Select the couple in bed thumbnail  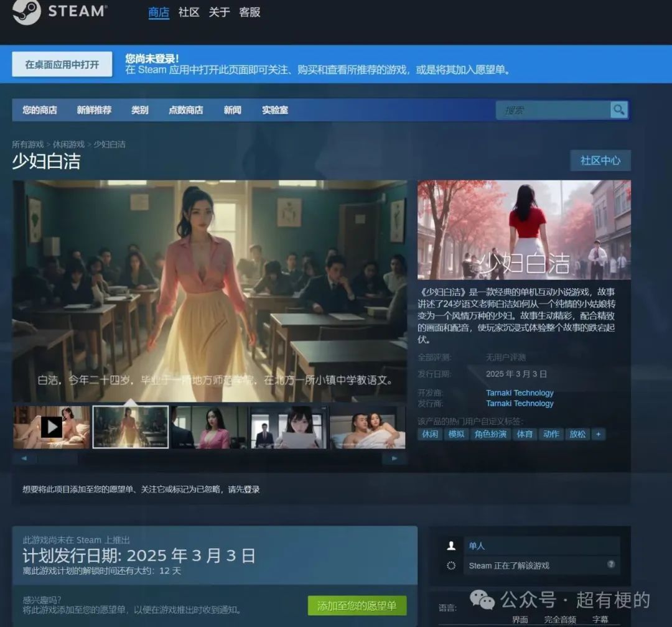tap(368, 427)
